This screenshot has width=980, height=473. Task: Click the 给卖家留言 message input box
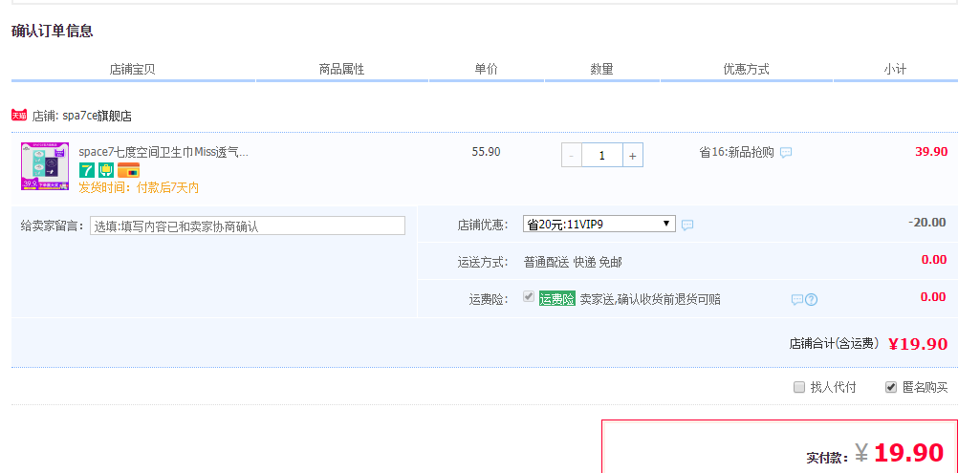pyautogui.click(x=248, y=226)
